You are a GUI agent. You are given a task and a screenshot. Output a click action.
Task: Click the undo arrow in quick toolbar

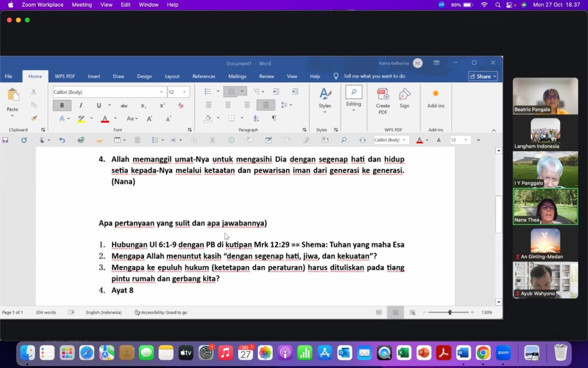[62, 140]
